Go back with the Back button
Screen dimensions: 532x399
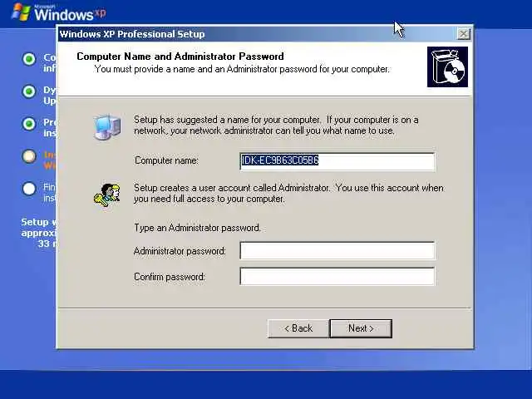point(298,328)
